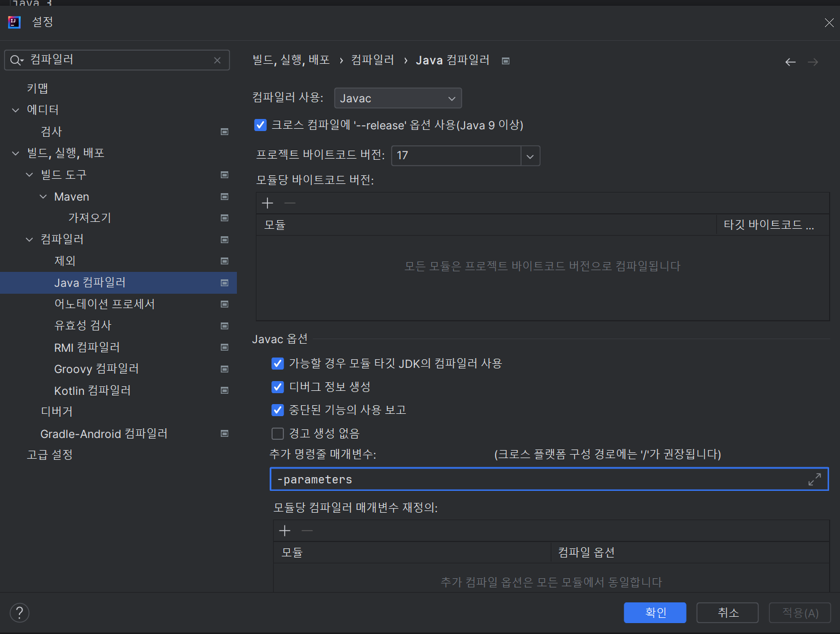The height and width of the screenshot is (634, 840).
Task: Click project icon beside 컴파일러 tree row
Action: pyautogui.click(x=225, y=240)
